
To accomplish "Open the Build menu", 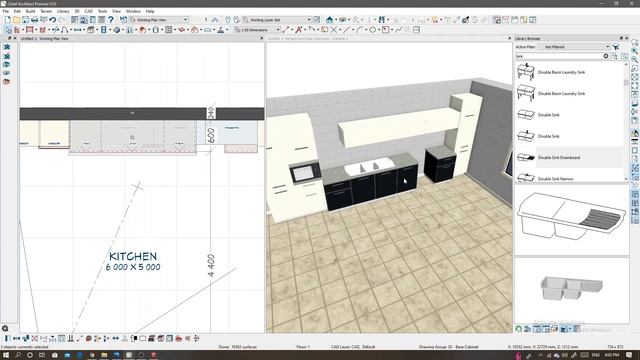I will point(30,11).
